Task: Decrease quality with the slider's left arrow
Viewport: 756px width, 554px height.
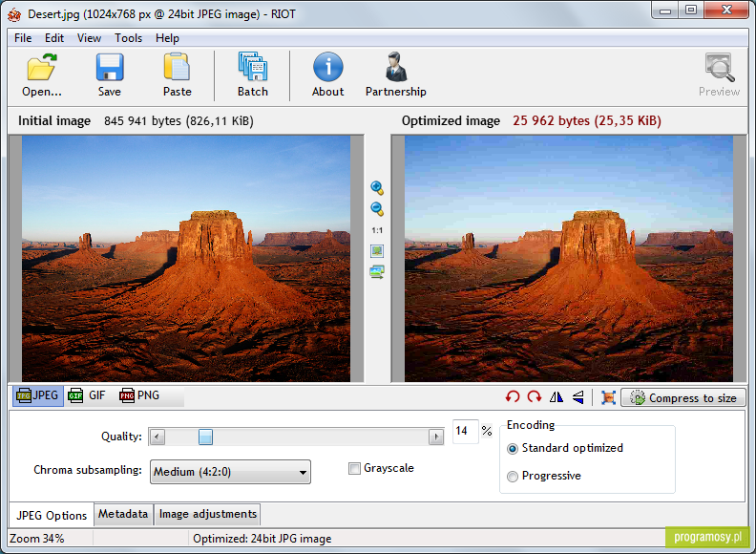Action: [157, 437]
